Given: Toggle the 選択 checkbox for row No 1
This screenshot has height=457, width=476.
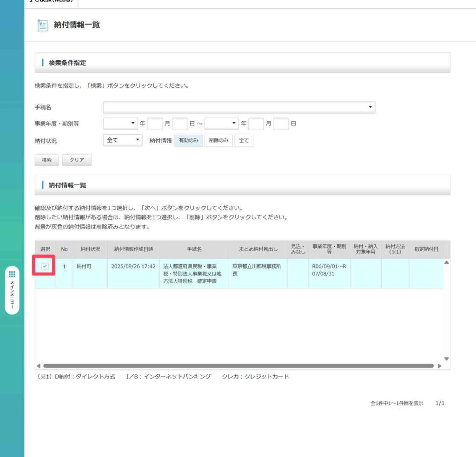Looking at the screenshot, I should pos(45,266).
